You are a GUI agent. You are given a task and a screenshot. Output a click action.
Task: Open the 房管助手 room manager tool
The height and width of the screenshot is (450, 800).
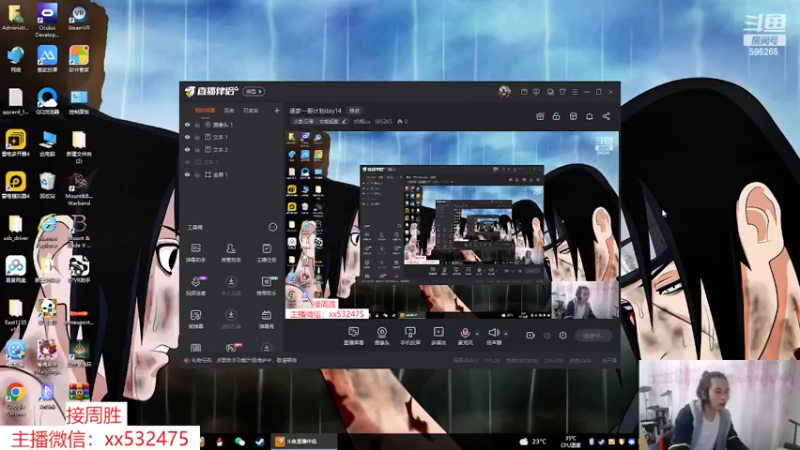point(231,253)
